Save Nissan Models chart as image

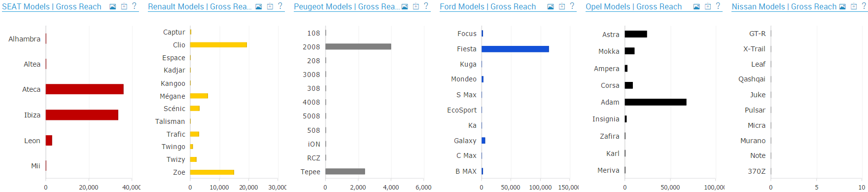(842, 6)
